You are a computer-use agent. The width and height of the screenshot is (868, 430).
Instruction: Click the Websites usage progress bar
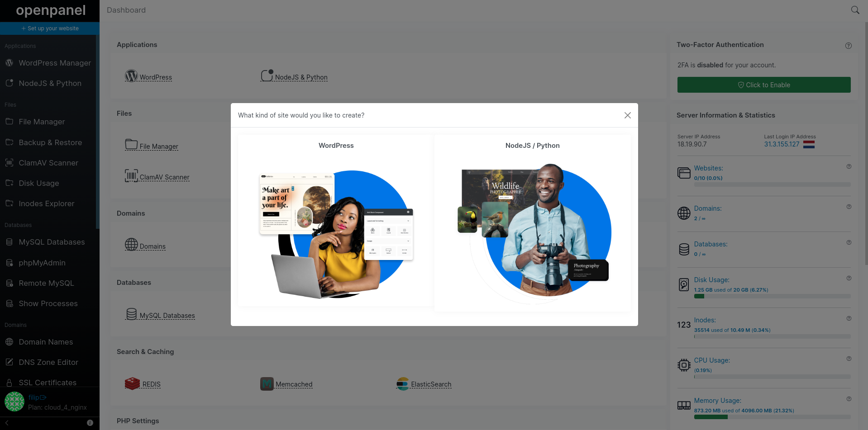[x=773, y=184]
